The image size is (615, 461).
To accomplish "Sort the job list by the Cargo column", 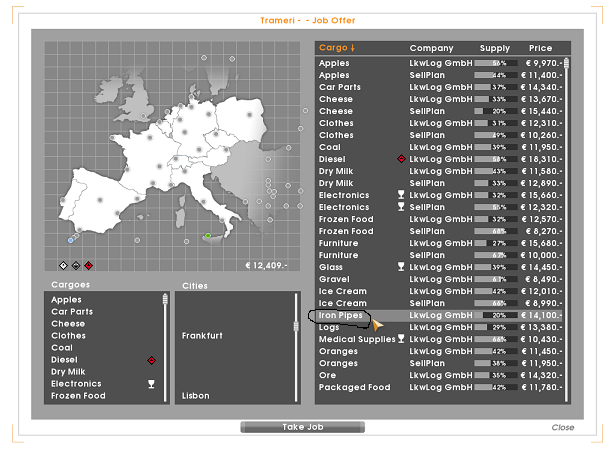I will point(337,48).
